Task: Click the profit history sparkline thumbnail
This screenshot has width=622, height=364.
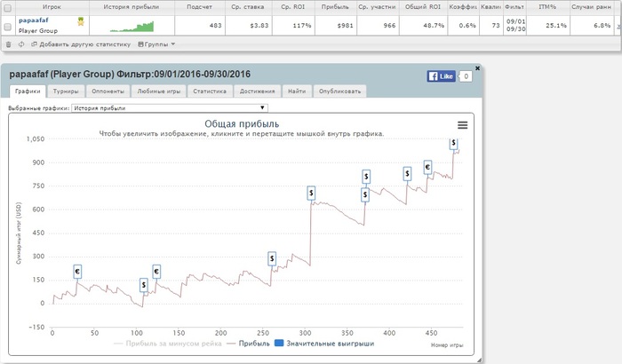Action: 132,27
